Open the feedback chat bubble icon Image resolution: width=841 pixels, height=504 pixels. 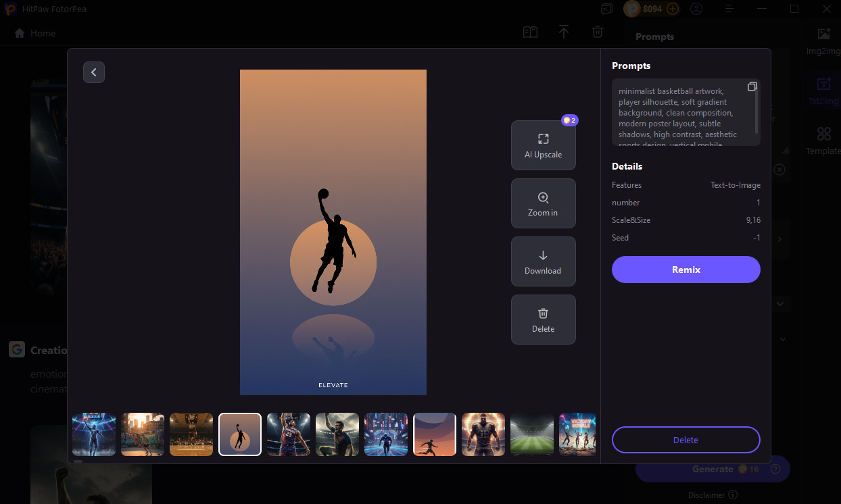click(x=606, y=9)
